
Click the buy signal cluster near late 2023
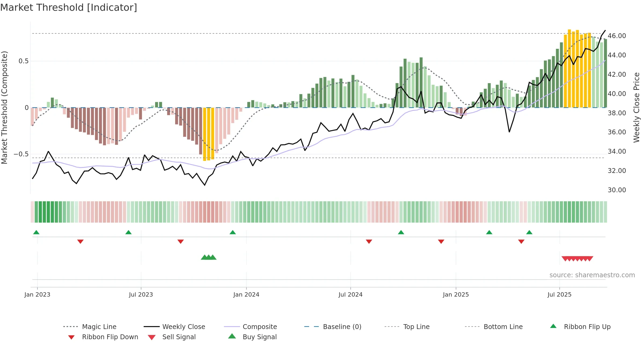coord(209,257)
